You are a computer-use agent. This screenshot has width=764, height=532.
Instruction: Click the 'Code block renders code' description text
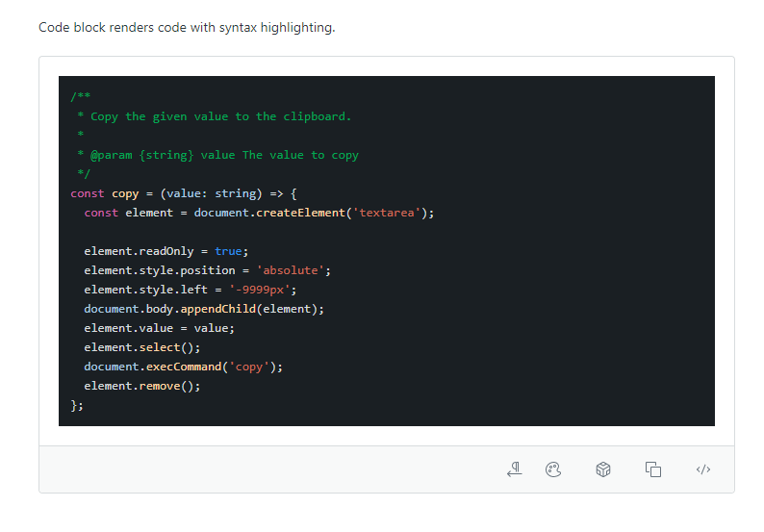click(187, 27)
